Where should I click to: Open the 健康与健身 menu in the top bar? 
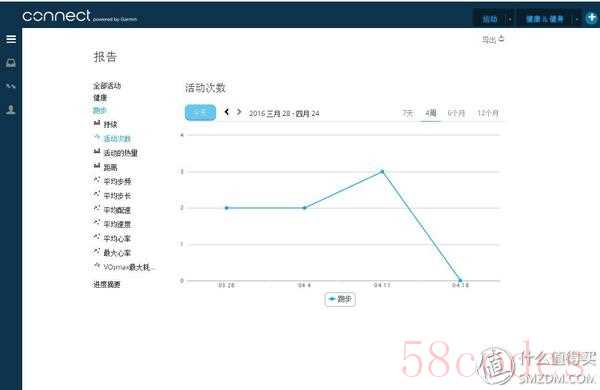545,19
